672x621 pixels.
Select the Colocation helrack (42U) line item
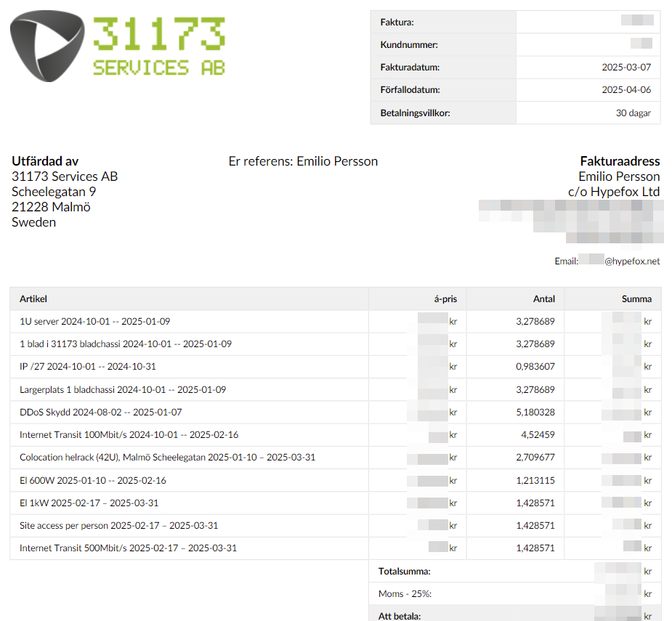(167, 458)
